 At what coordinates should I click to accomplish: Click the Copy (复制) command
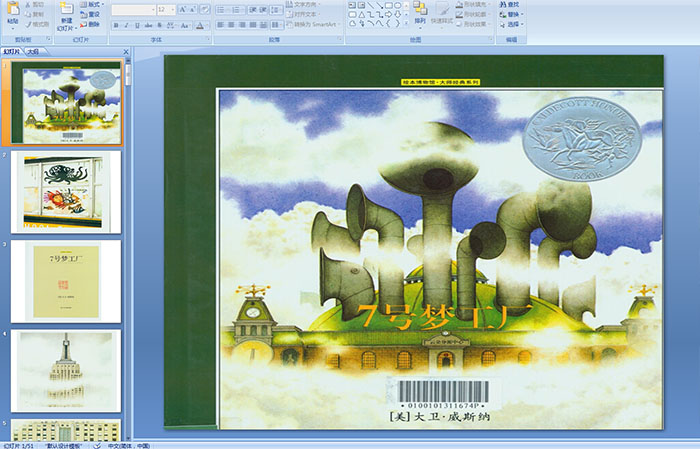click(35, 14)
